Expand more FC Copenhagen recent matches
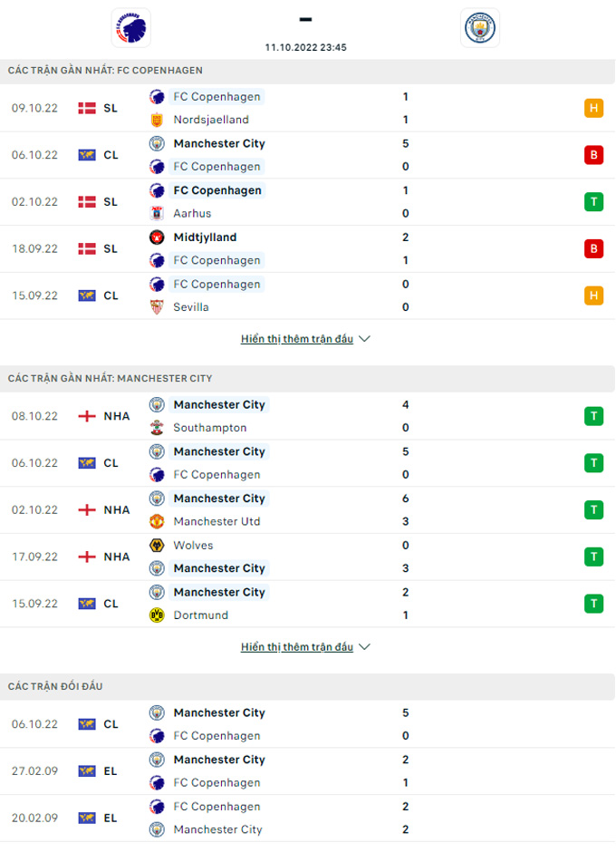Image resolution: width=616 pixels, height=862 pixels. click(306, 339)
